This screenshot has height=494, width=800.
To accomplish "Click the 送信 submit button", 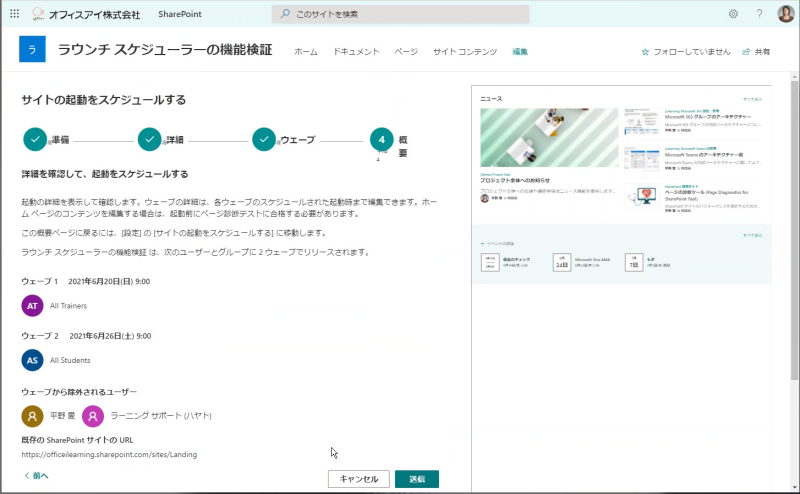I will pyautogui.click(x=417, y=479).
